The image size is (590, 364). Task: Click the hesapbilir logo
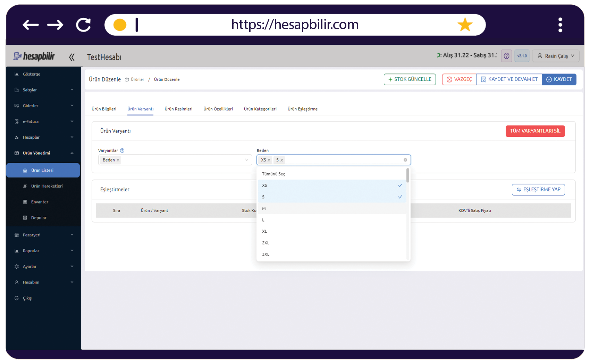point(34,56)
